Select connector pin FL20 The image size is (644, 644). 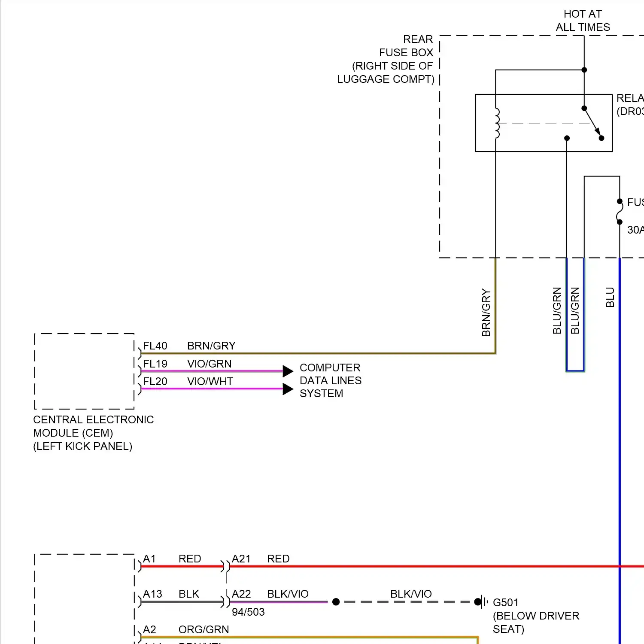pos(155,381)
